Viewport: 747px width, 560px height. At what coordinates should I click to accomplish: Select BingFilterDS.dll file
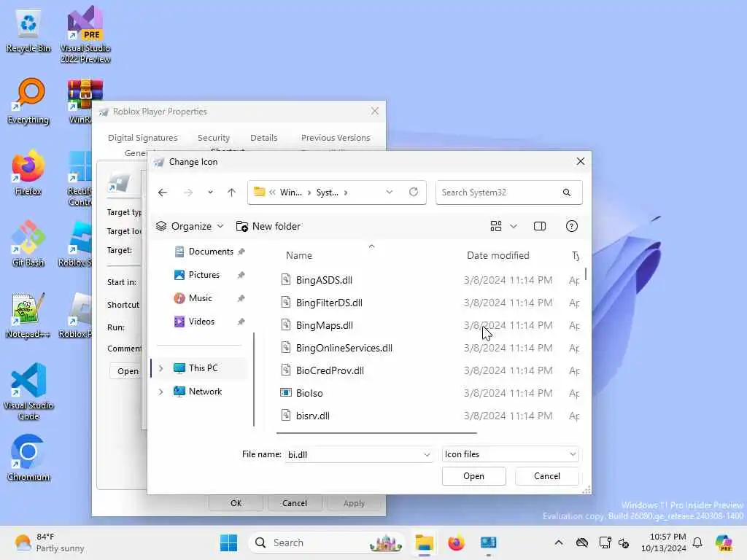[x=329, y=303]
